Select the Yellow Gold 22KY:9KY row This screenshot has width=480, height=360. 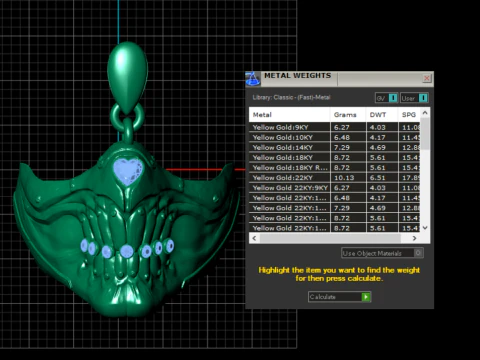point(335,188)
